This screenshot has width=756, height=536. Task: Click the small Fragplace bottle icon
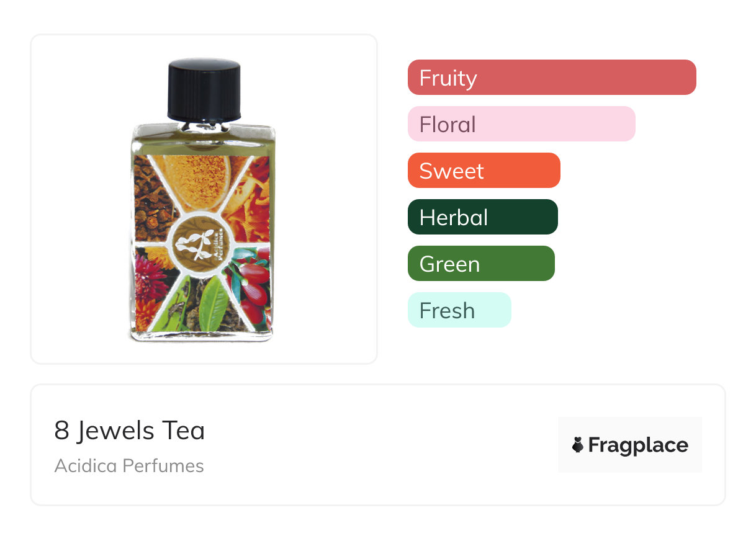(x=578, y=445)
